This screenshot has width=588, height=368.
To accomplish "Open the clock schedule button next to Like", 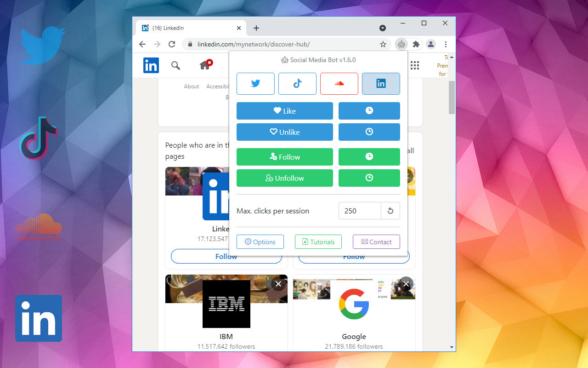I will click(369, 111).
